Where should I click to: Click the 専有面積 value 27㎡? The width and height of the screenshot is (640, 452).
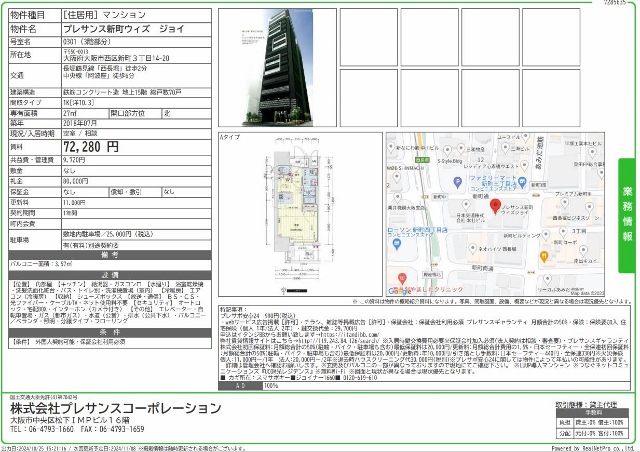coord(70,114)
